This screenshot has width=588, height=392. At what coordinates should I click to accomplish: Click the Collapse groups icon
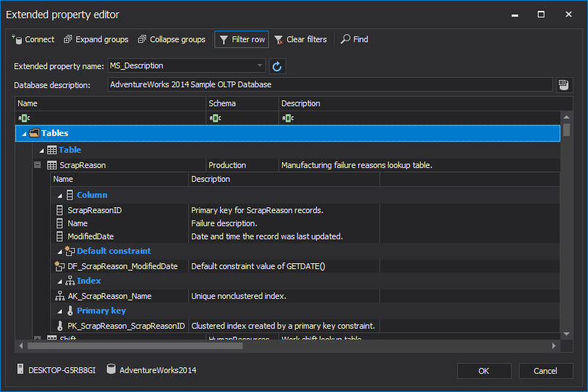click(x=142, y=39)
